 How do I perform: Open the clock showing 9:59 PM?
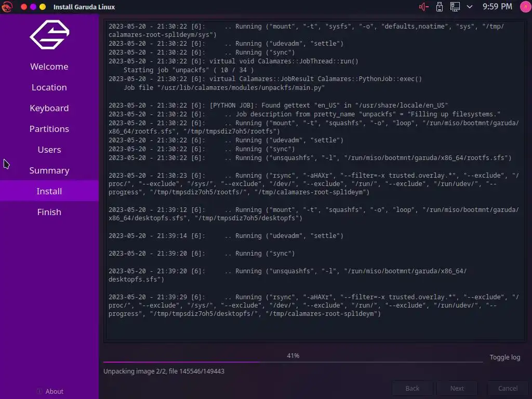tap(497, 6)
